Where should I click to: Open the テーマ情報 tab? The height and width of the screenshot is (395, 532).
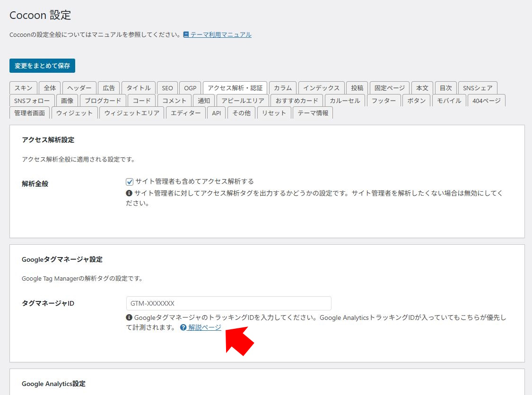[313, 113]
